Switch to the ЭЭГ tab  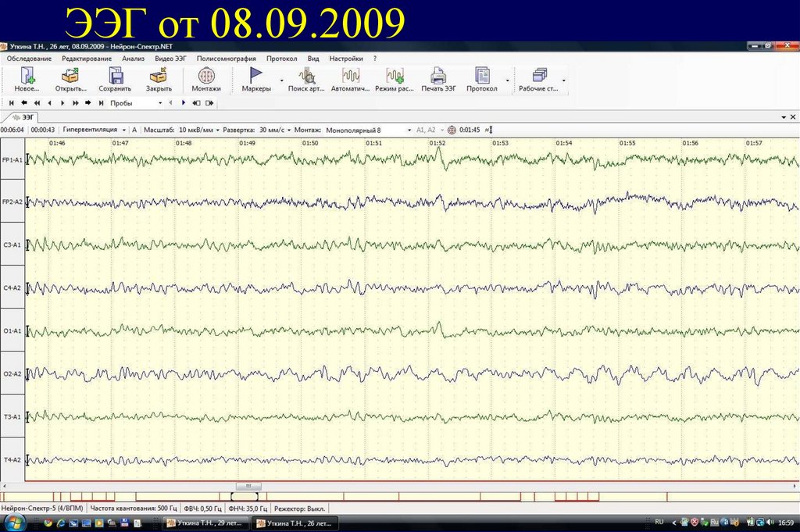tap(26, 116)
